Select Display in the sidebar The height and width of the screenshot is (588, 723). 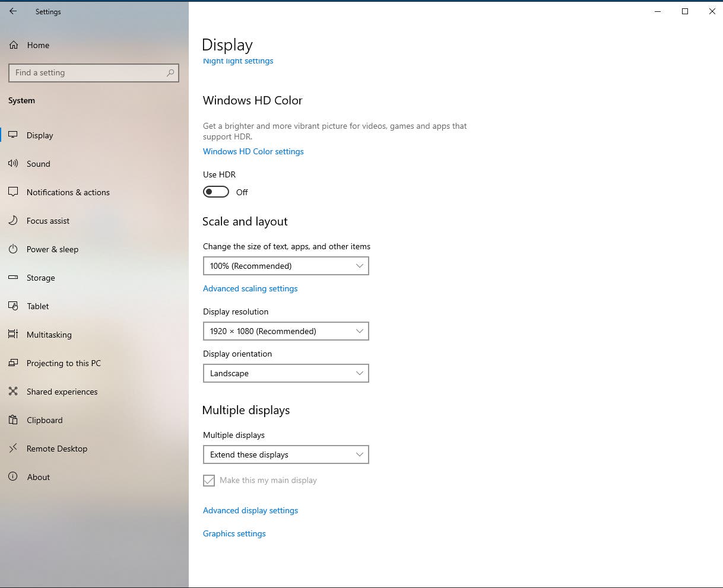pos(94,135)
